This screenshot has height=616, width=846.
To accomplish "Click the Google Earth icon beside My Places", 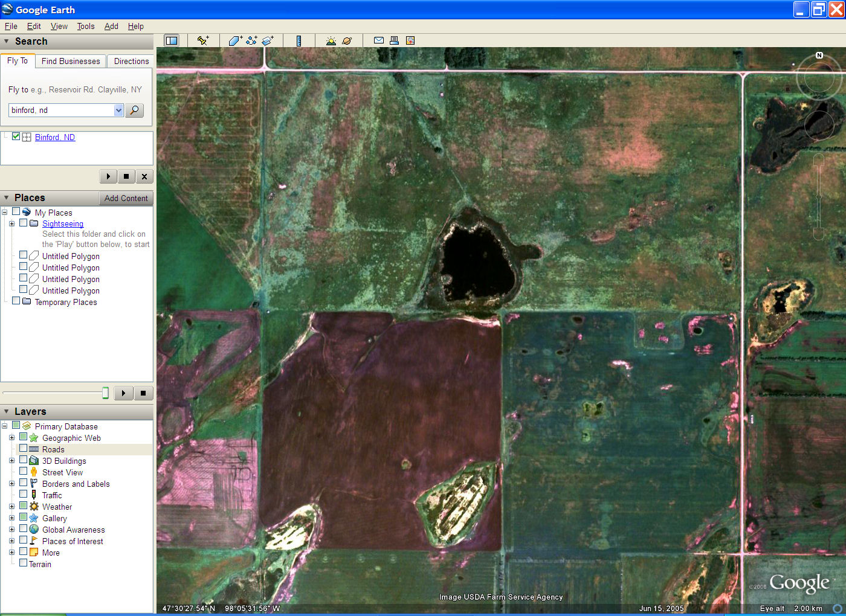I will (27, 212).
